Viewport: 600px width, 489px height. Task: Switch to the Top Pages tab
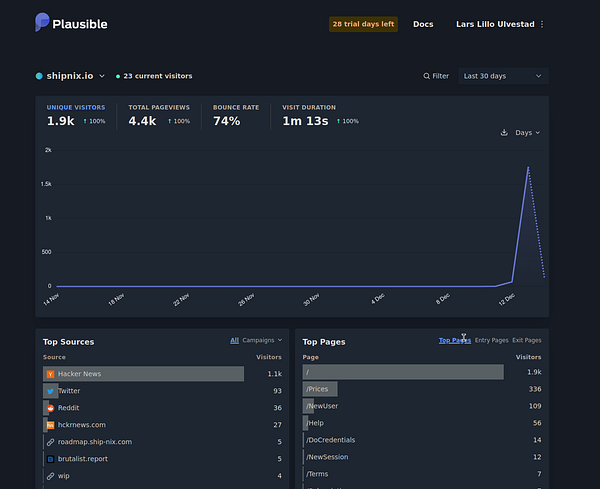point(455,340)
